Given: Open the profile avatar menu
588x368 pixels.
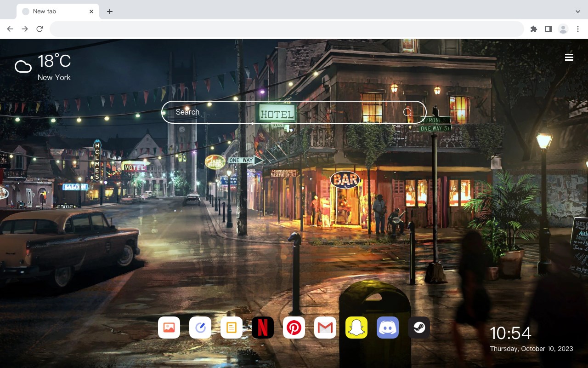Looking at the screenshot, I should pos(563,29).
